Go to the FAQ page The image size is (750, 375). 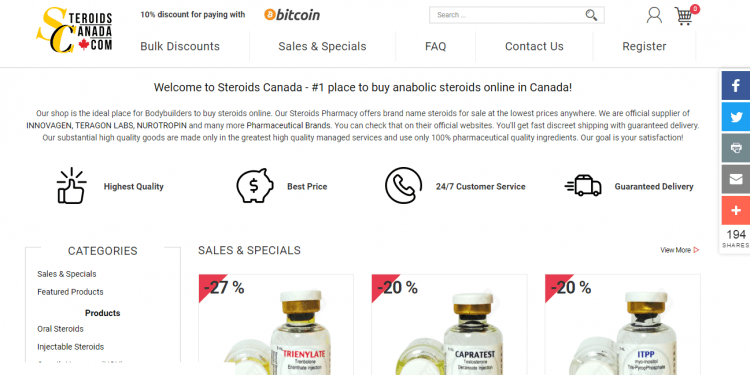(435, 46)
